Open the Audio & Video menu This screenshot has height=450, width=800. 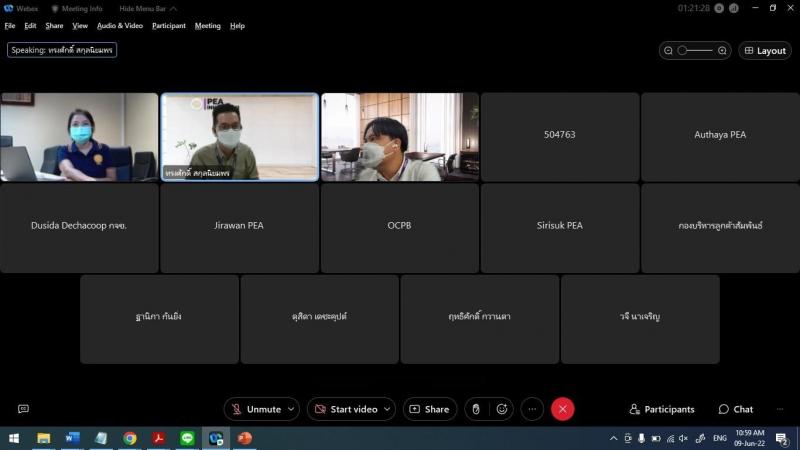[119, 26]
